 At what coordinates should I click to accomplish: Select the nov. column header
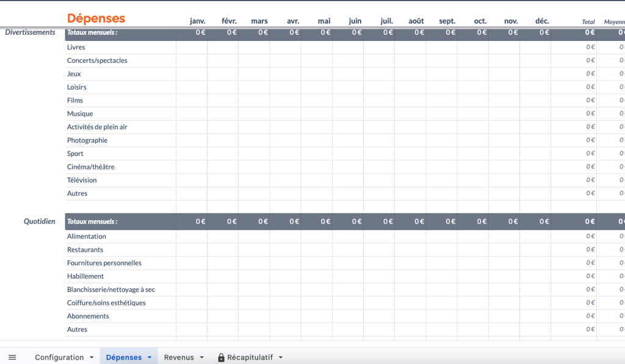[x=511, y=21]
